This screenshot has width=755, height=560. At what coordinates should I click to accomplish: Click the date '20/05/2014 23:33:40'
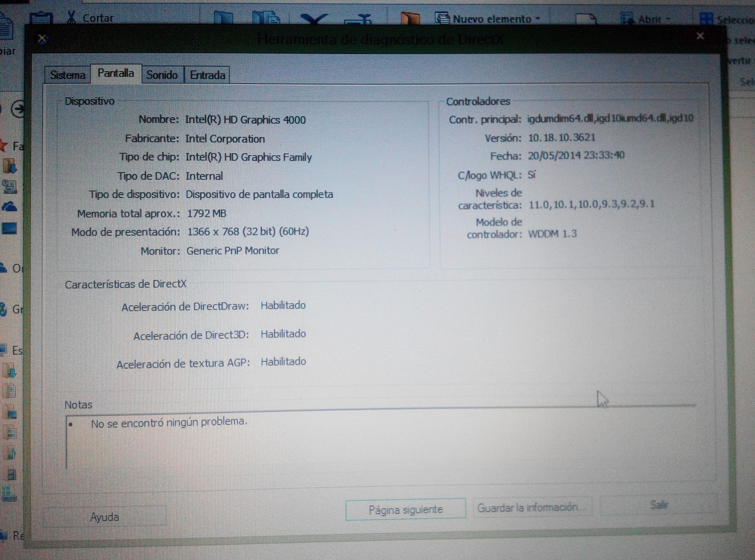(x=576, y=156)
